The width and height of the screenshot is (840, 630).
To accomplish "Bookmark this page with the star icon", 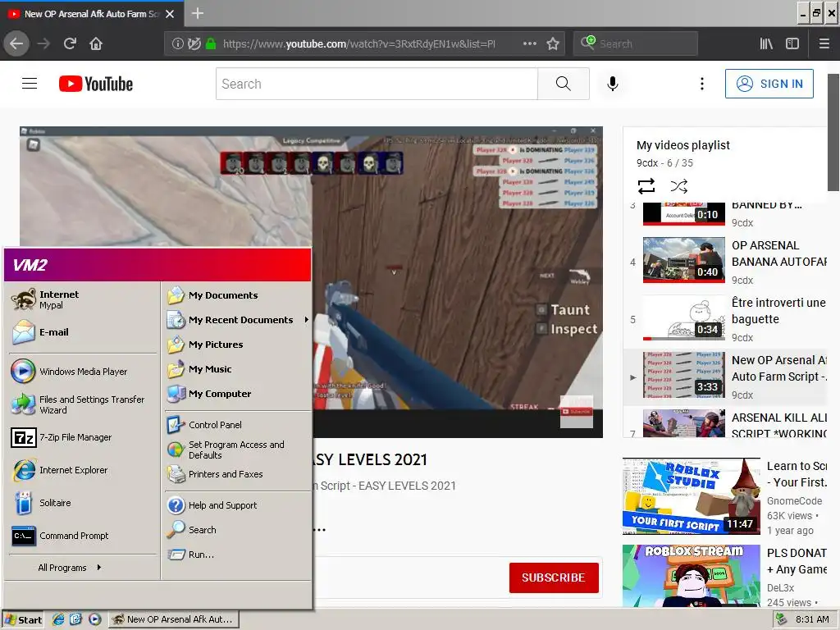I will coord(553,43).
